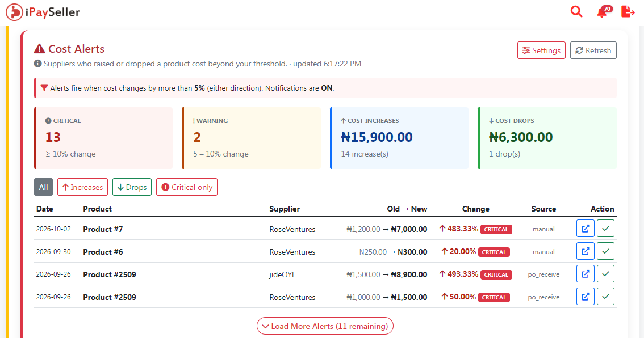Open details for Product #6 alert

pos(586,251)
